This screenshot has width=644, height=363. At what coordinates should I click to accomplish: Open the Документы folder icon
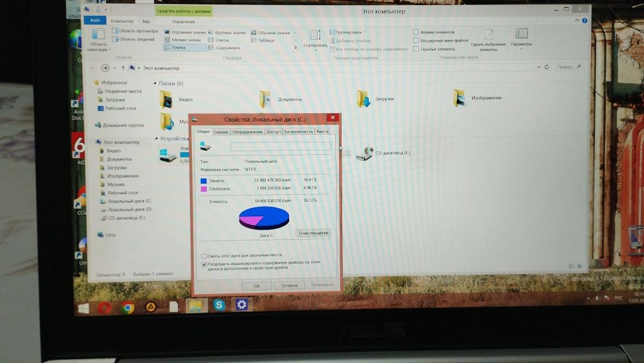265,99
